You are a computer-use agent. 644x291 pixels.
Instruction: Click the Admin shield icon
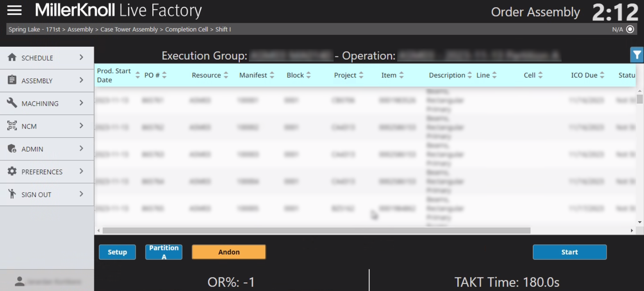pyautogui.click(x=12, y=148)
